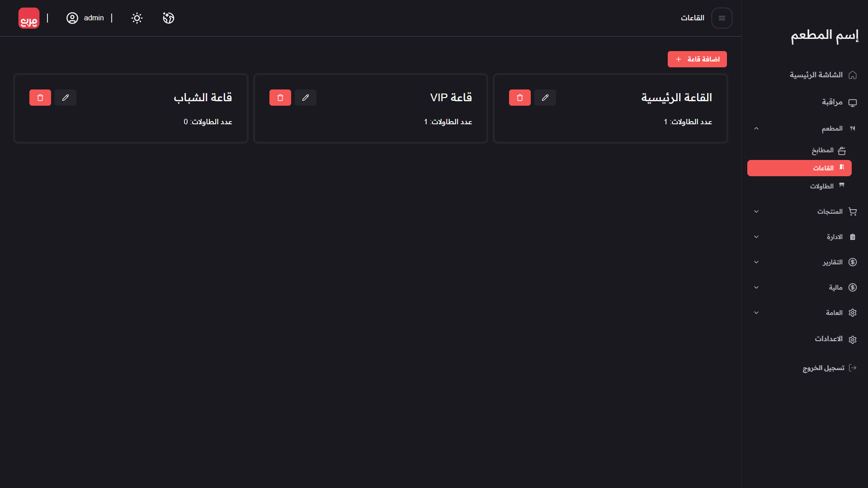The image size is (868, 488).
Task: Toggle light mode with sun icon
Action: click(137, 18)
